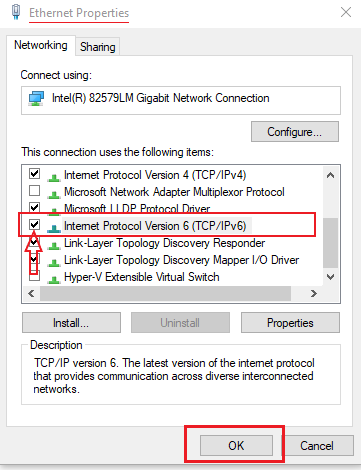This screenshot has height=470, width=361.
Task: Click the icon beside Link-Layer Topology Discovery Mapper I/O Driver
Action: click(x=54, y=261)
